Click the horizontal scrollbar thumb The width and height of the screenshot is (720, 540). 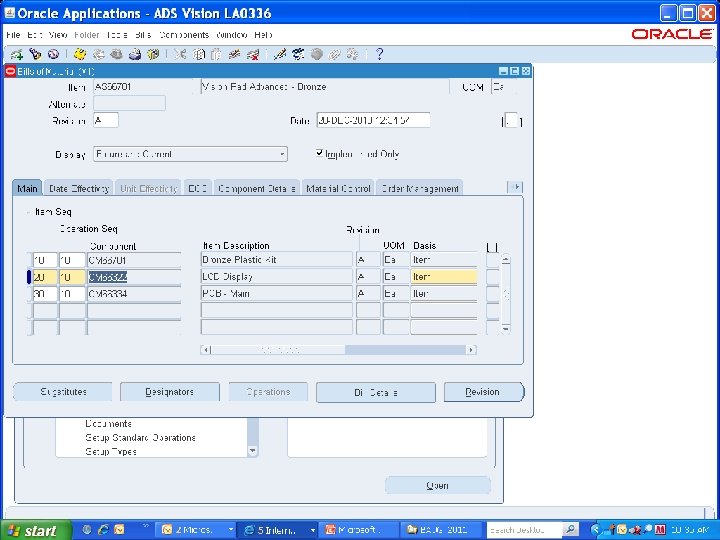pyautogui.click(x=278, y=350)
